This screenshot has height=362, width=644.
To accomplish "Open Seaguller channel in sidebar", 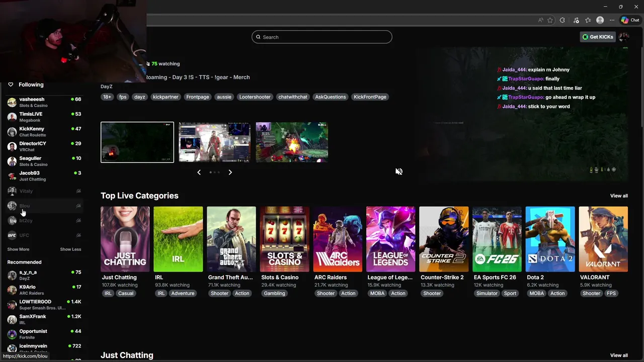I will 44,161.
